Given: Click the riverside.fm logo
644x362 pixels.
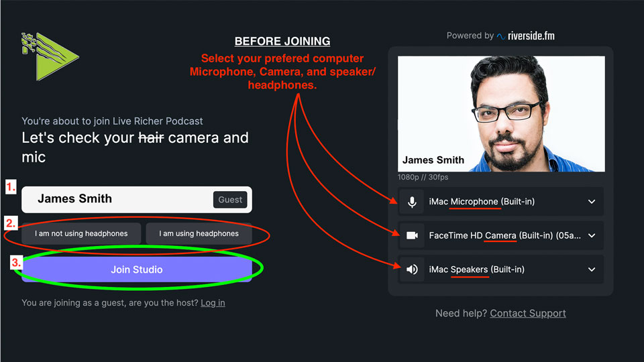Looking at the screenshot, I should click(526, 36).
